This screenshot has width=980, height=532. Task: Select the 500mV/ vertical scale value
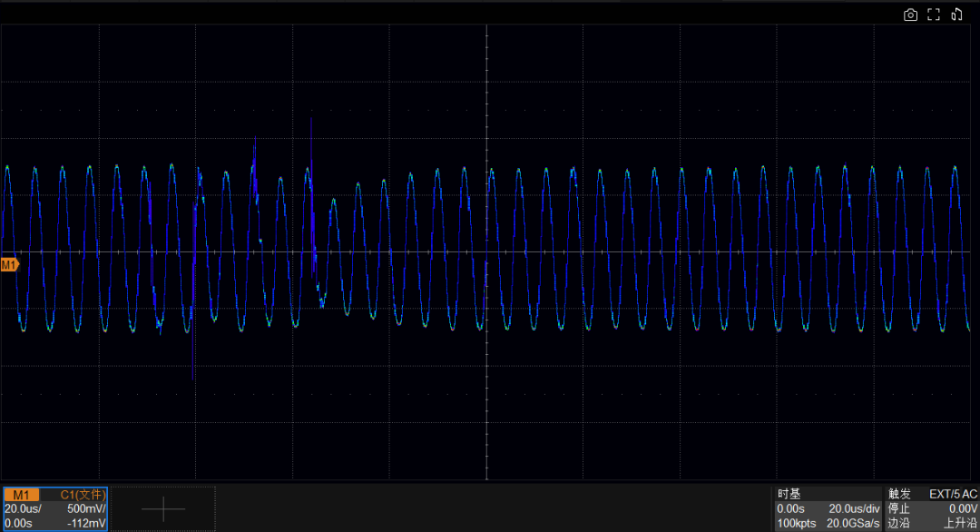(86, 509)
